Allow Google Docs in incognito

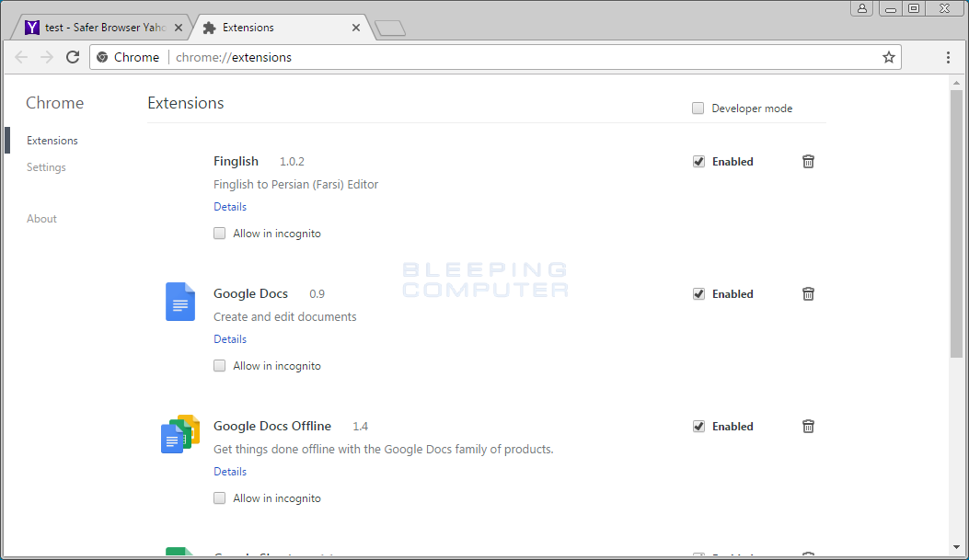click(219, 365)
